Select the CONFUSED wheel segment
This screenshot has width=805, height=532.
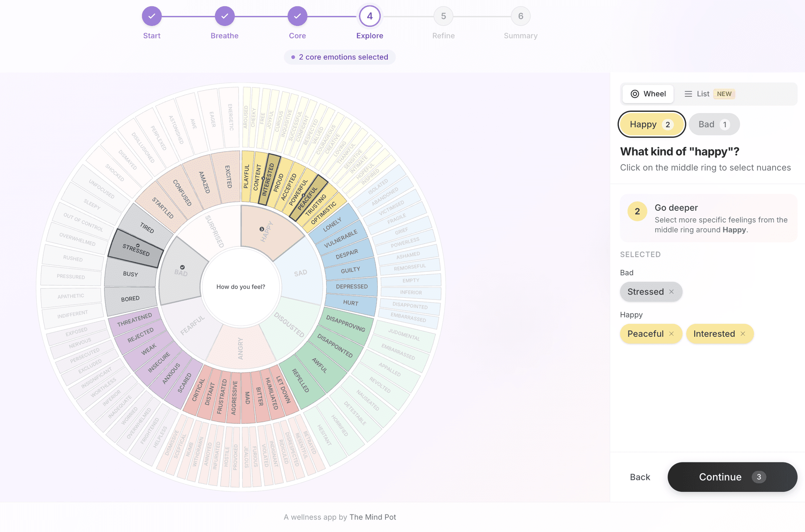coord(182,193)
